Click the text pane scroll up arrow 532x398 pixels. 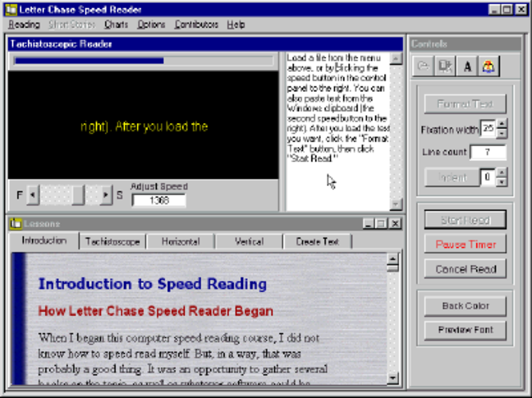396,58
